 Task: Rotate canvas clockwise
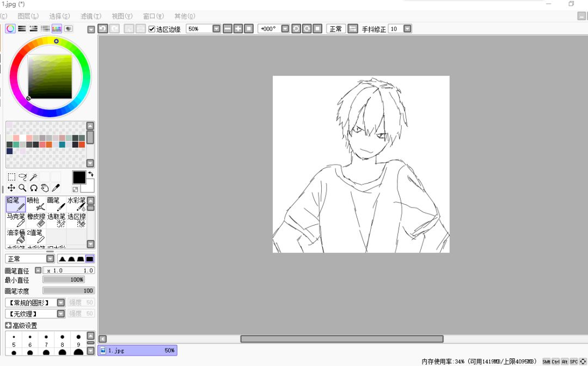307,28
